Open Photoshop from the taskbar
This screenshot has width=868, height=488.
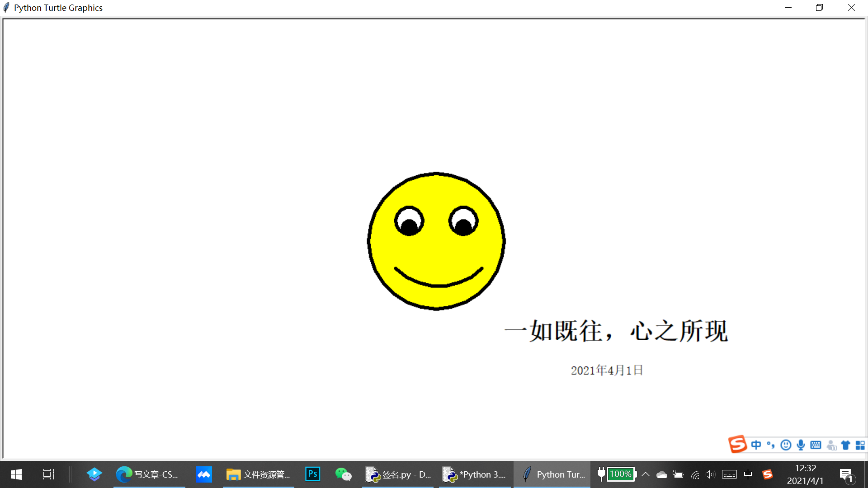(312, 474)
